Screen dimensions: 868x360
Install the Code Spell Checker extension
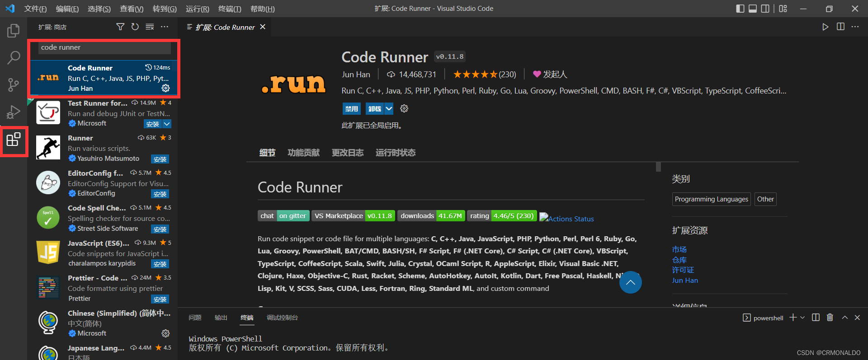[x=160, y=229]
